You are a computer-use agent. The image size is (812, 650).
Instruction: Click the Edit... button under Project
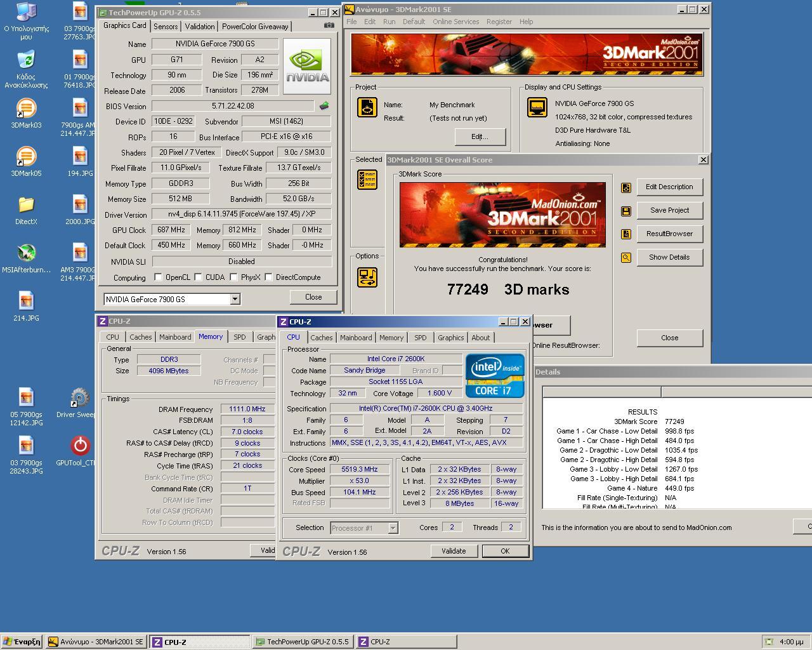click(x=480, y=136)
